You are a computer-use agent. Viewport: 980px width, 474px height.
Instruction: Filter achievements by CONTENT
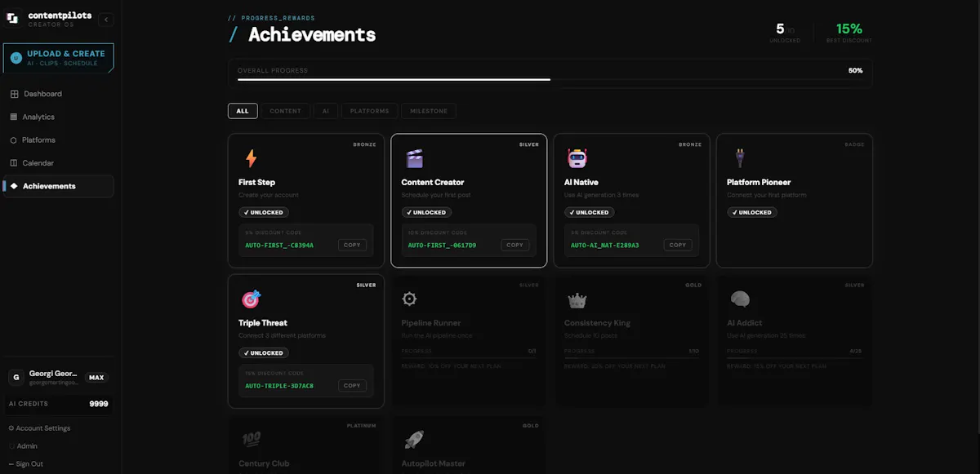pyautogui.click(x=285, y=111)
